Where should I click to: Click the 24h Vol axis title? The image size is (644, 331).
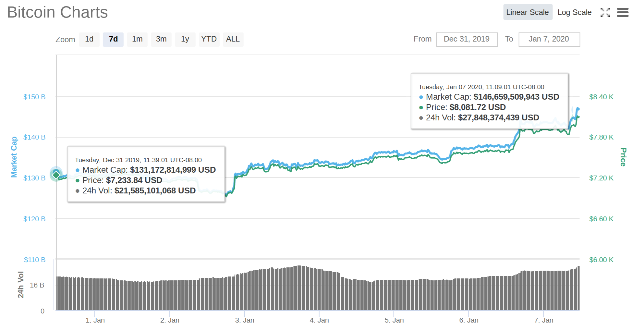pyautogui.click(x=21, y=285)
